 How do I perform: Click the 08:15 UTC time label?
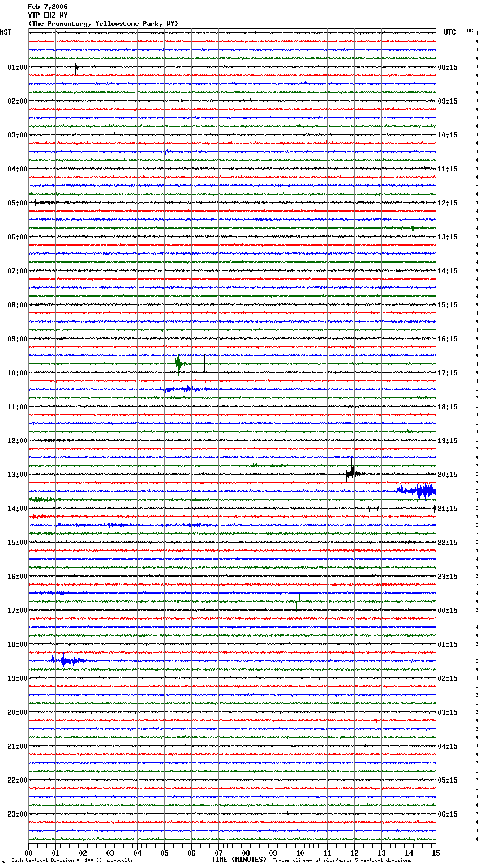[448, 67]
